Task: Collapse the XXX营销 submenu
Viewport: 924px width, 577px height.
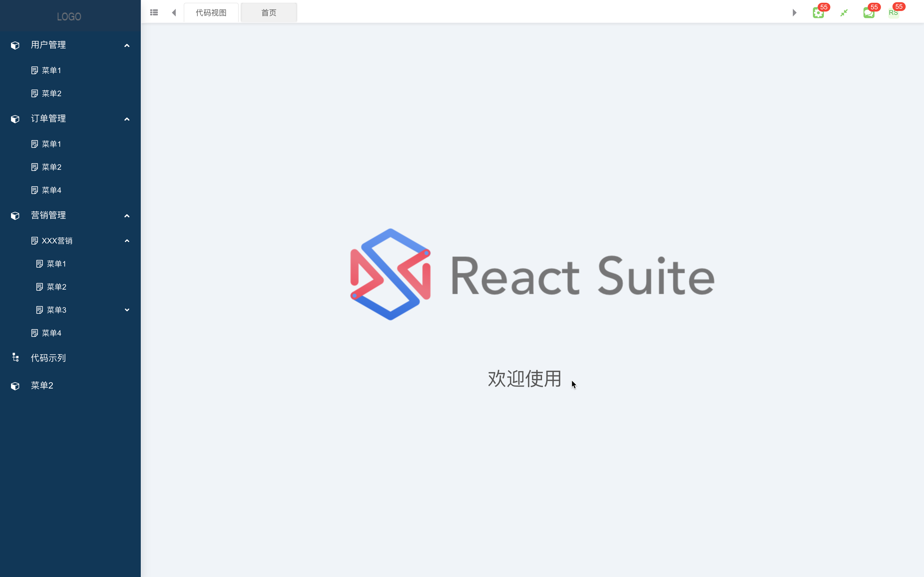Action: [127, 241]
